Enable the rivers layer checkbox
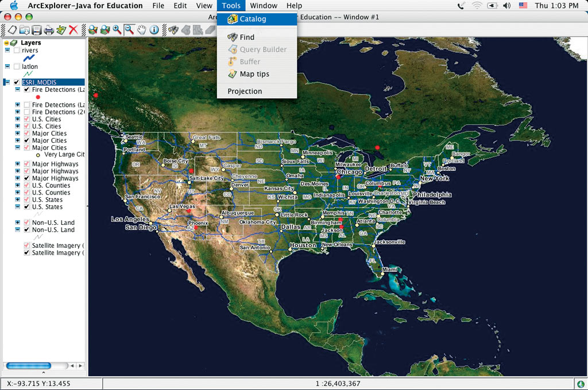Viewport: 588px width, 390px height. pyautogui.click(x=17, y=50)
